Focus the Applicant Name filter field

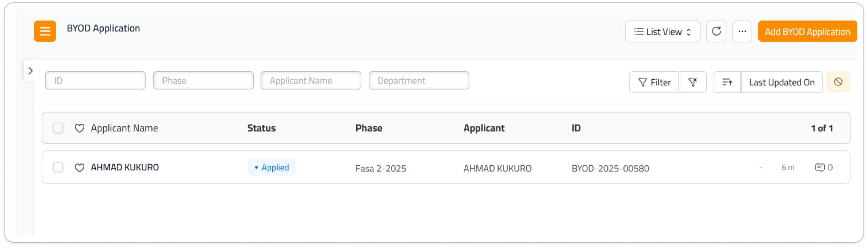coord(311,80)
